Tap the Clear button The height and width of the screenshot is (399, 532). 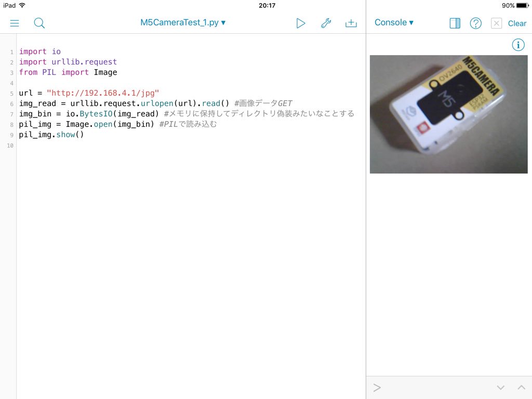coord(517,23)
